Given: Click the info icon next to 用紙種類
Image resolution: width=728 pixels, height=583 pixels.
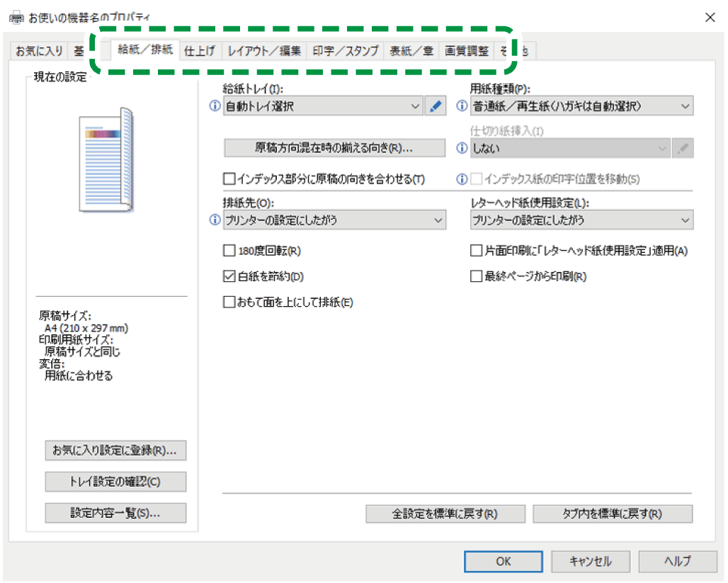Looking at the screenshot, I should click(462, 107).
